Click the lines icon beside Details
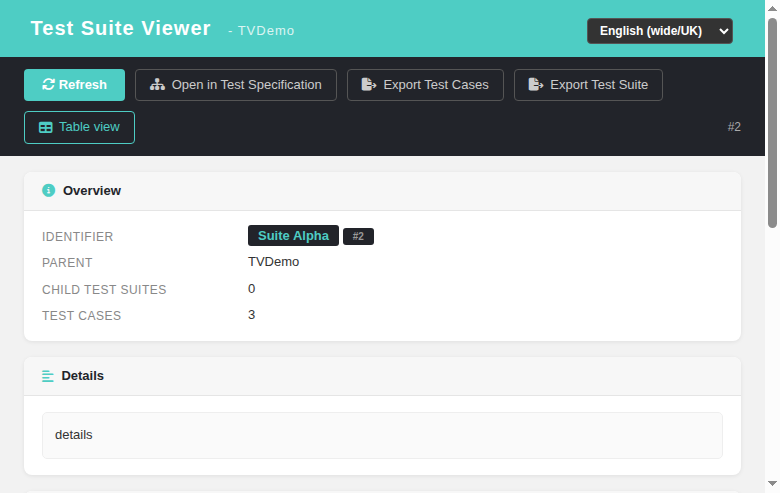The width and height of the screenshot is (780, 493). [48, 376]
